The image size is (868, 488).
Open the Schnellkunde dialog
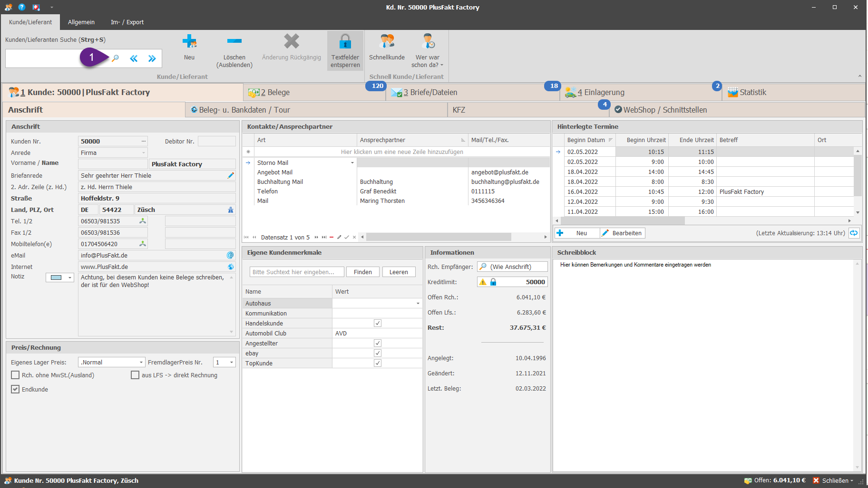387,48
